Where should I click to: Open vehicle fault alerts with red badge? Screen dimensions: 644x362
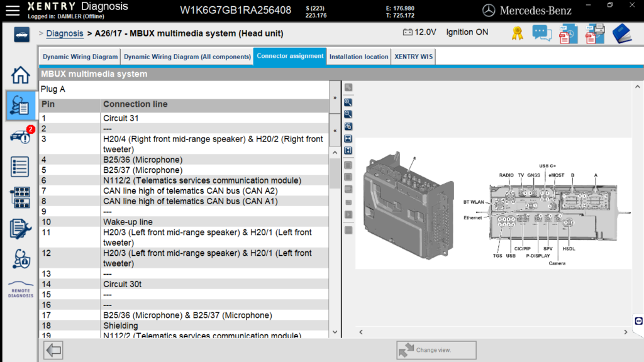click(20, 136)
